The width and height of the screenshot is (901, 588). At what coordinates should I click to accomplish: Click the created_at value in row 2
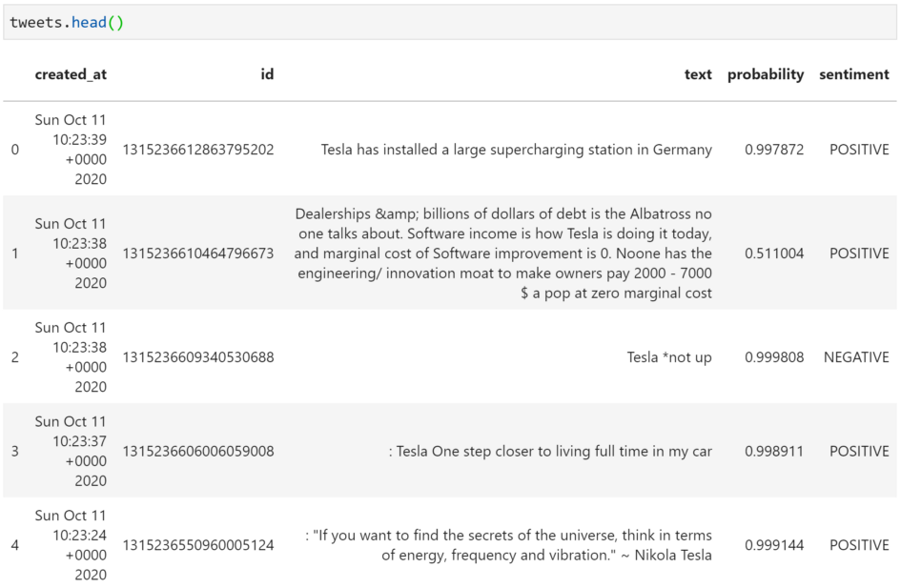click(x=71, y=357)
